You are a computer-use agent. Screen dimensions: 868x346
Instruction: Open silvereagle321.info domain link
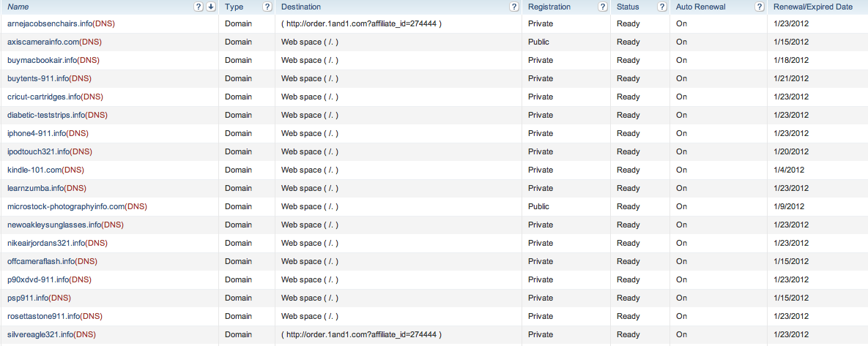point(40,334)
